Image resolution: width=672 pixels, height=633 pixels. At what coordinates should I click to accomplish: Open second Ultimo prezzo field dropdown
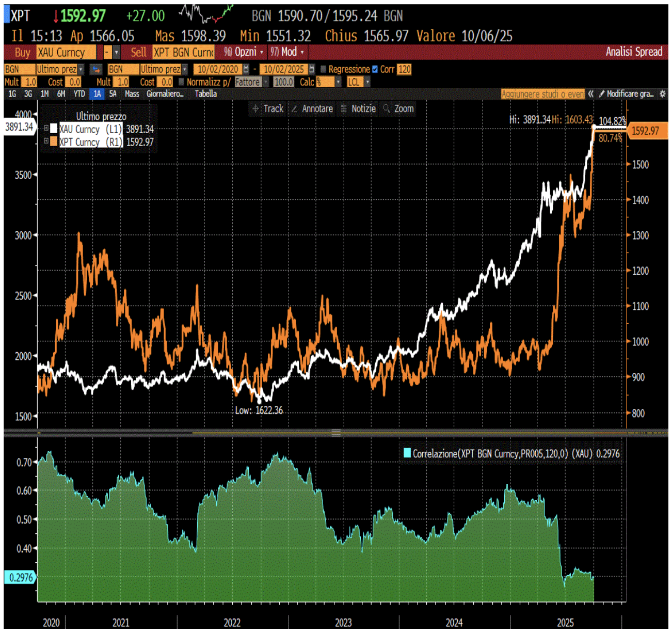[x=185, y=69]
